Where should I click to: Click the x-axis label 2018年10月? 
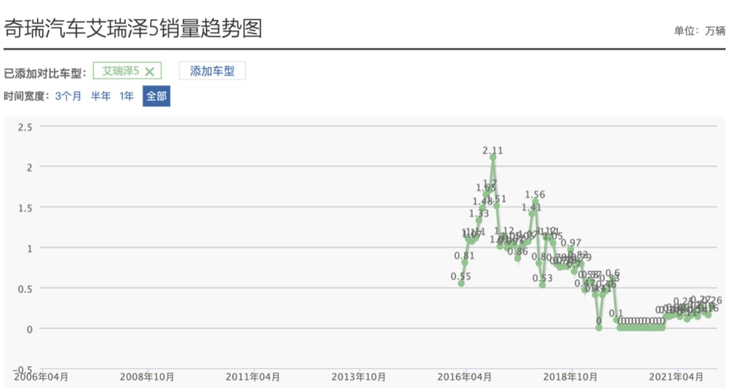570,377
